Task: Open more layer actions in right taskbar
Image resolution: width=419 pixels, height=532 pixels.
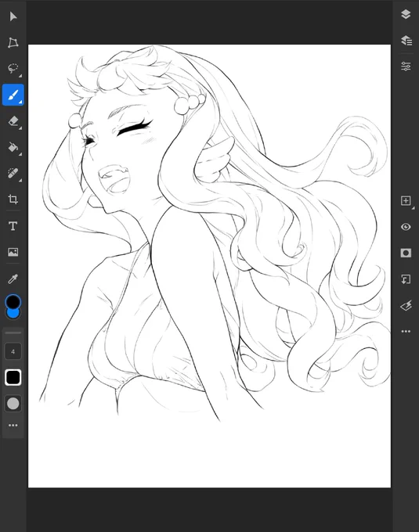Action: point(406,331)
